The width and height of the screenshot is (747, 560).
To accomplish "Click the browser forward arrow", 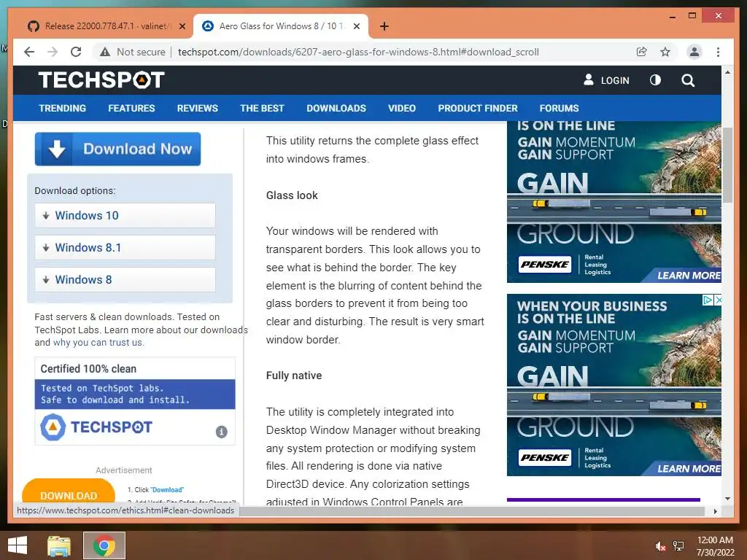I will click(53, 52).
